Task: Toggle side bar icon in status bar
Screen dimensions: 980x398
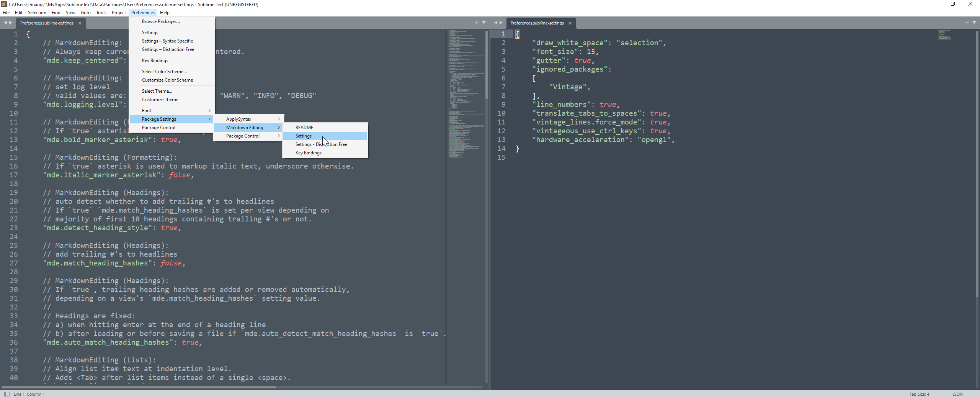Action: coord(7,394)
